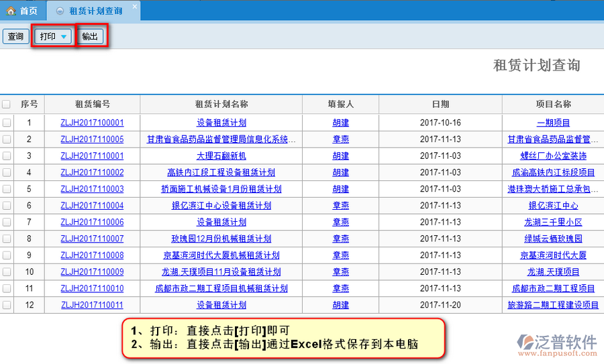Click the 输出 export button

pyautogui.click(x=90, y=37)
